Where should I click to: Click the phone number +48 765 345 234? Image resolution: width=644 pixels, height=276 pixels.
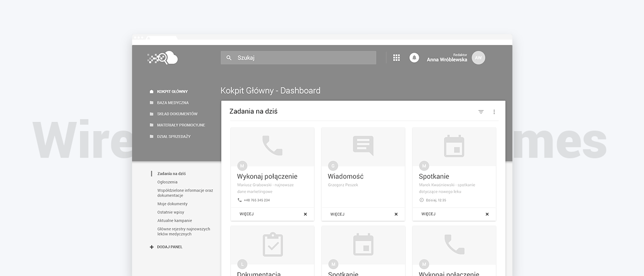point(257,200)
